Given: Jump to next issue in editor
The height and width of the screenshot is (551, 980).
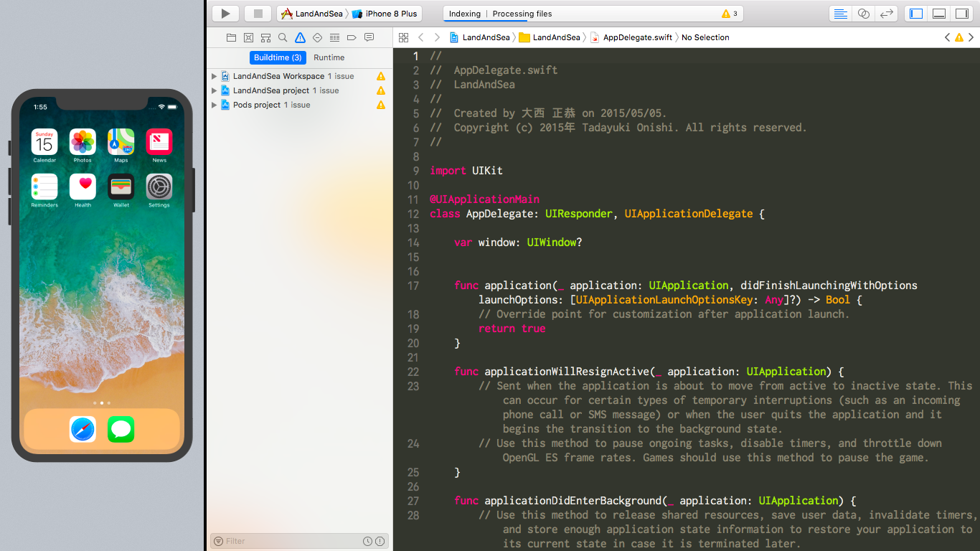Looking at the screenshot, I should (x=971, y=37).
